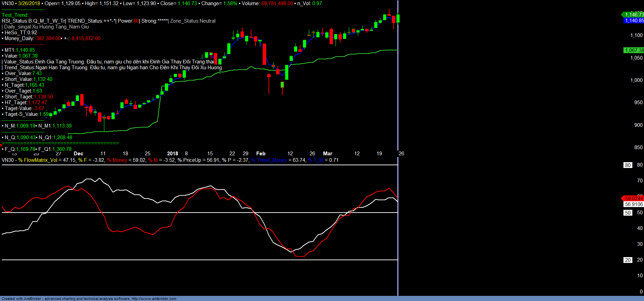This screenshot has height=301, width=644.
Task: Select the 2018 label on date axis
Action: pos(172,154)
